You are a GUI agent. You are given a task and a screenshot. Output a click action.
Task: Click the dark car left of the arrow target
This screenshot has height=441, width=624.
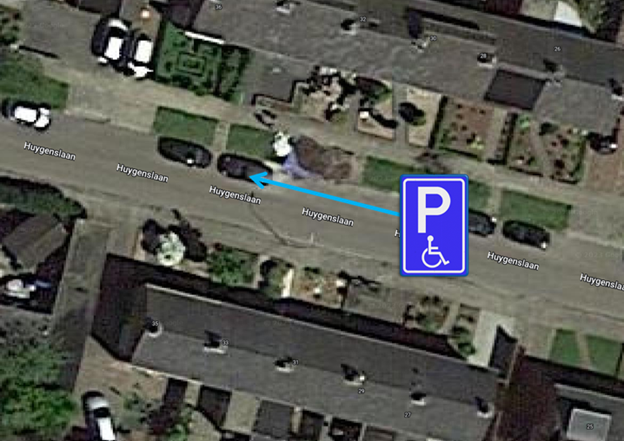(185, 152)
